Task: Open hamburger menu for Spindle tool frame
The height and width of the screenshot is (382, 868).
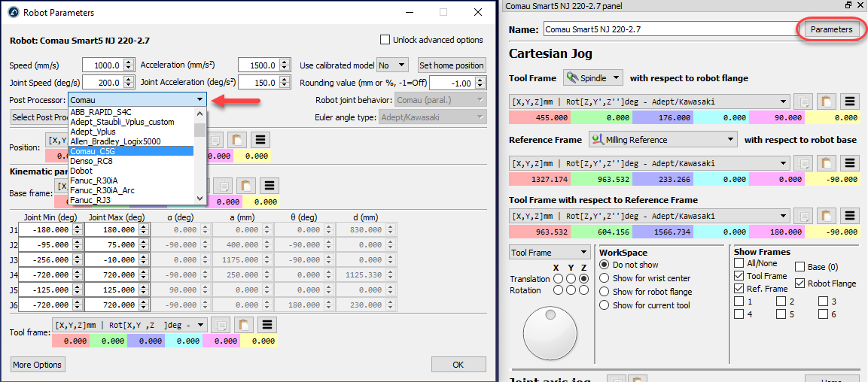Action: (850, 102)
